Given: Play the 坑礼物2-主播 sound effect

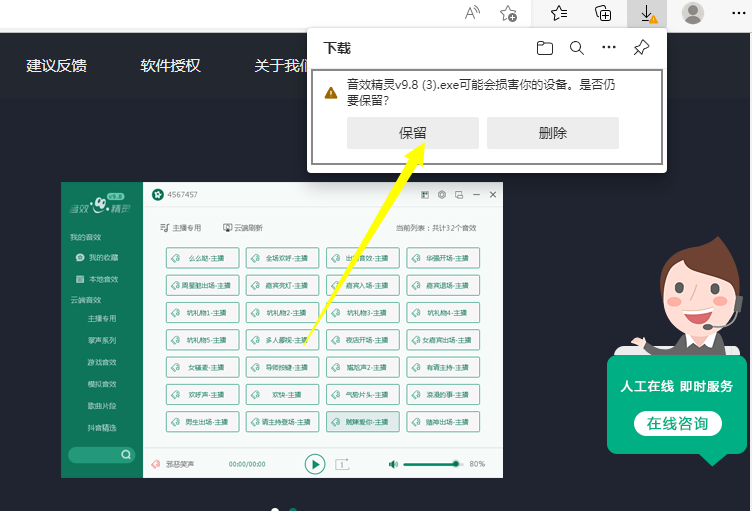Looking at the screenshot, I should pos(282,313).
